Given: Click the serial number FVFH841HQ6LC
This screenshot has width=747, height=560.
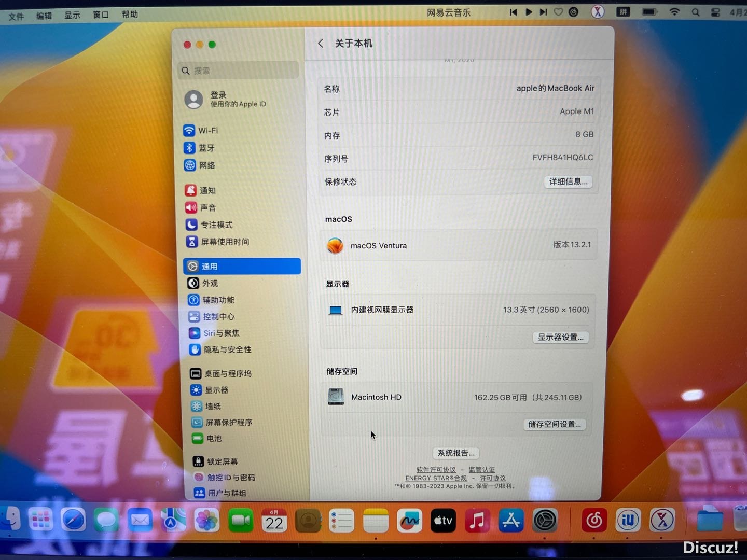Looking at the screenshot, I should click(563, 157).
